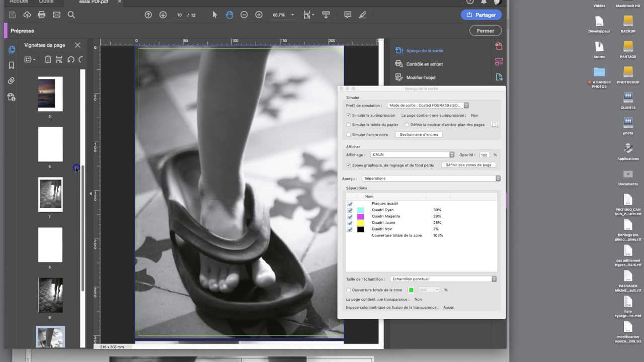Enable Couverture totale de la zone checkbox
The height and width of the screenshot is (362, 644).
(349, 290)
